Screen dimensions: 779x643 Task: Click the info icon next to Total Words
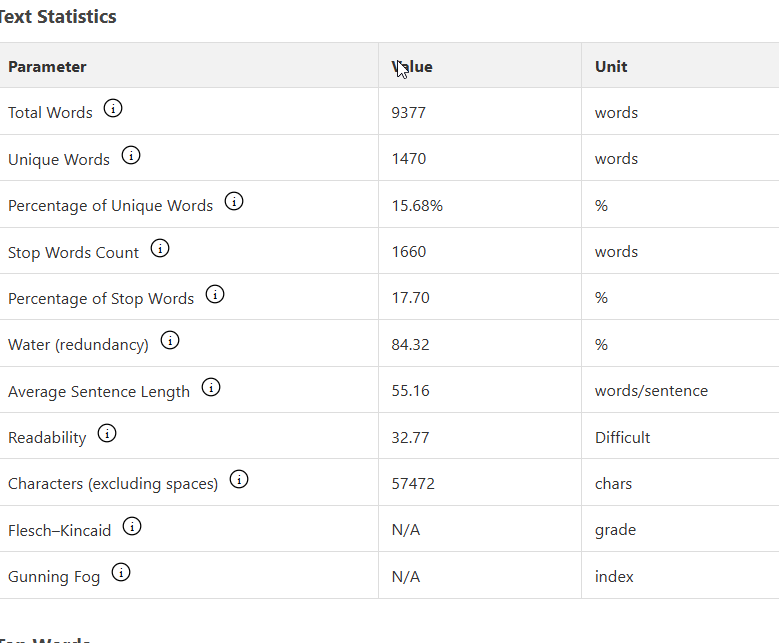click(x=113, y=108)
